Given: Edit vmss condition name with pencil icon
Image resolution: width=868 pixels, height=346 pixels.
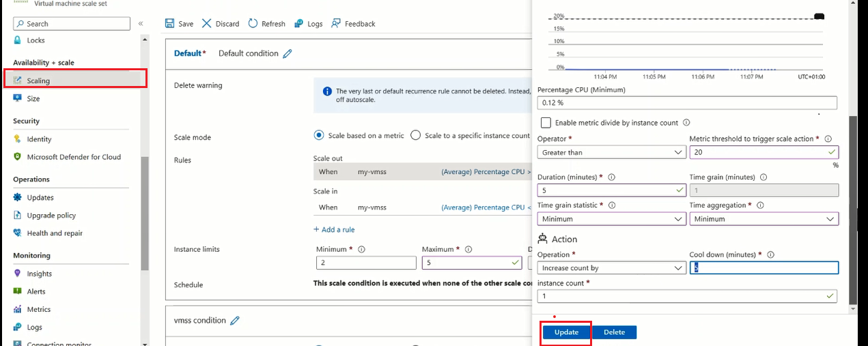Looking at the screenshot, I should (x=235, y=320).
